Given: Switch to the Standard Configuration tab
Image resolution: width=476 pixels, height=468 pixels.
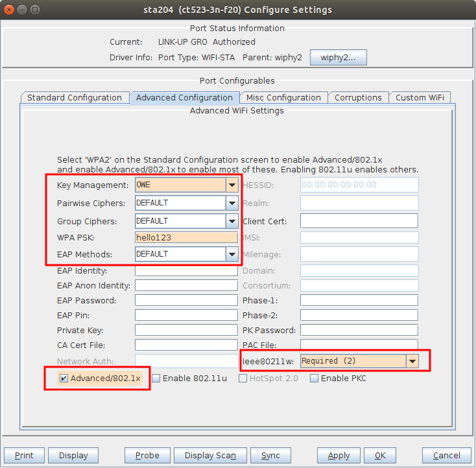Looking at the screenshot, I should (x=75, y=98).
